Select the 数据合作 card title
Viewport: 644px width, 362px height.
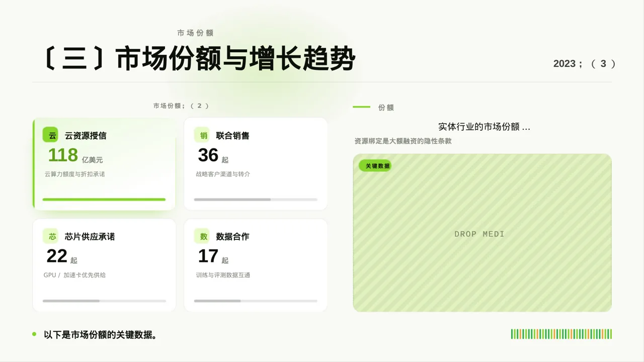[233, 236]
